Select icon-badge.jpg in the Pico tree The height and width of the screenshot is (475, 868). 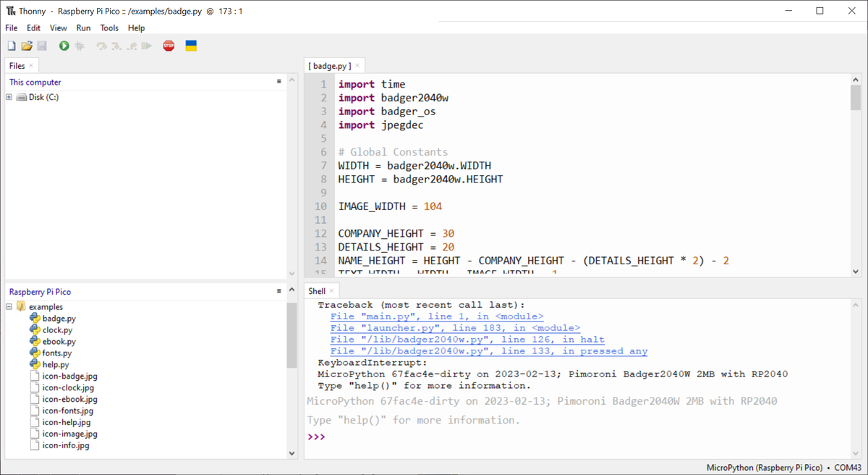tap(70, 376)
